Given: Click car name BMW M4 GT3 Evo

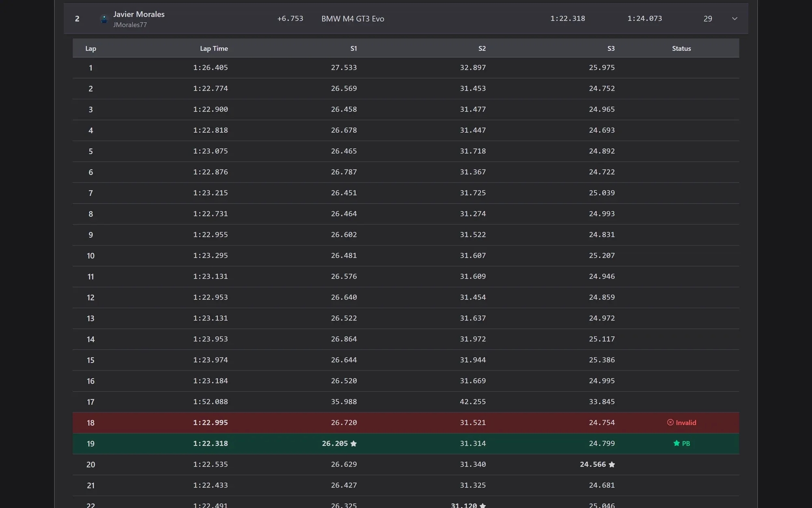Looking at the screenshot, I should tap(353, 19).
